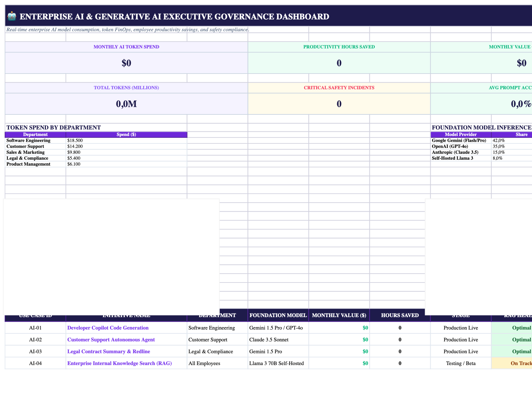The height and width of the screenshot is (397, 532).
Task: Select the AI-01 use case ID cell
Action: pyautogui.click(x=35, y=328)
